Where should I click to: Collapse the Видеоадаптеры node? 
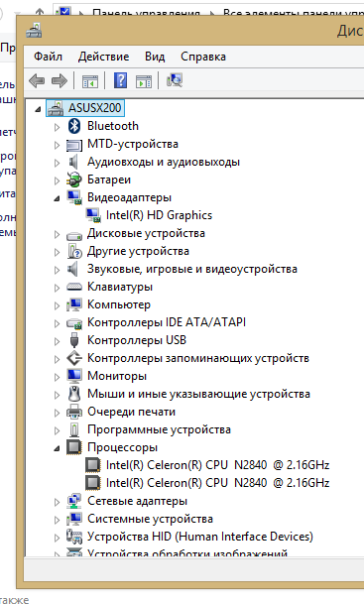[x=57, y=198]
